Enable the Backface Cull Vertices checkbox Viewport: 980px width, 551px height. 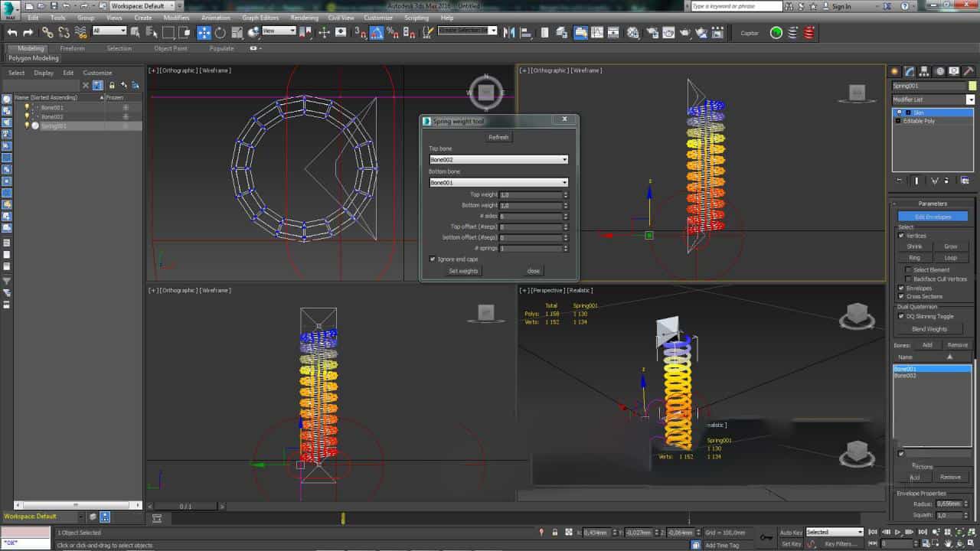pos(909,279)
